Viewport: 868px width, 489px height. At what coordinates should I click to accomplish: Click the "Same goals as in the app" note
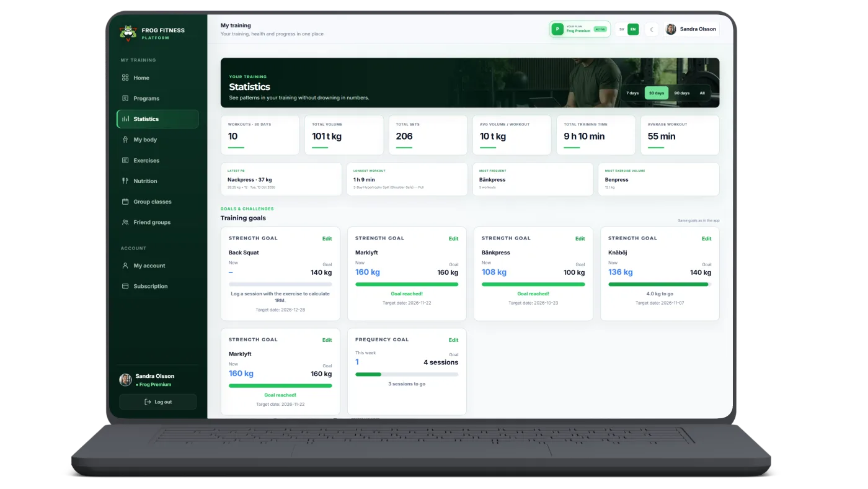pos(699,220)
